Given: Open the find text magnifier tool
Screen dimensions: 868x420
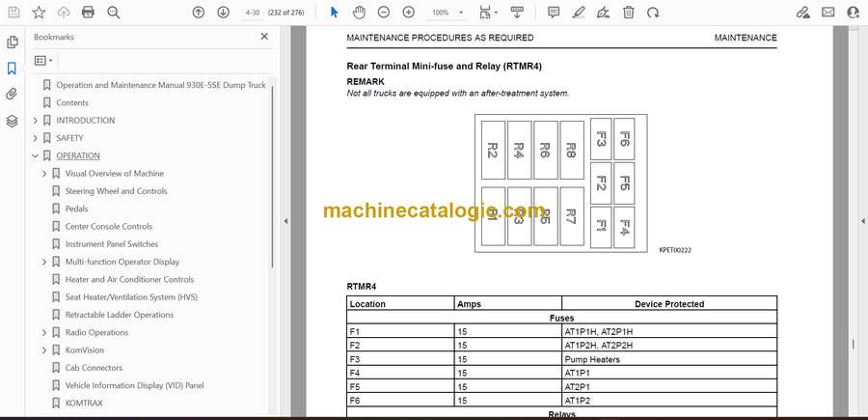Looking at the screenshot, I should pyautogui.click(x=114, y=13).
